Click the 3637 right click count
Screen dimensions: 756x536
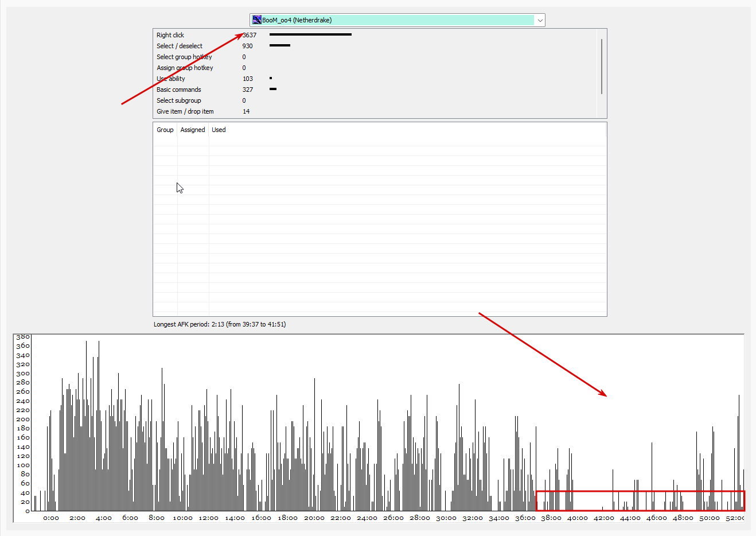pos(250,35)
